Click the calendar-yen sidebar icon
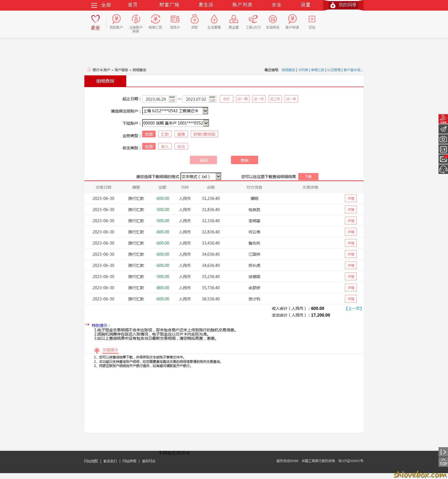 (x=443, y=149)
